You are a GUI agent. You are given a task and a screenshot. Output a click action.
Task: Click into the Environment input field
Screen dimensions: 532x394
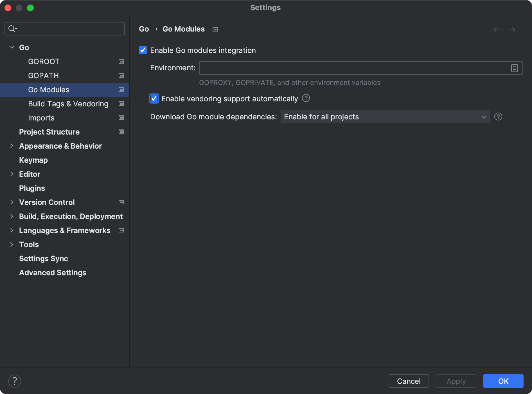[354, 68]
